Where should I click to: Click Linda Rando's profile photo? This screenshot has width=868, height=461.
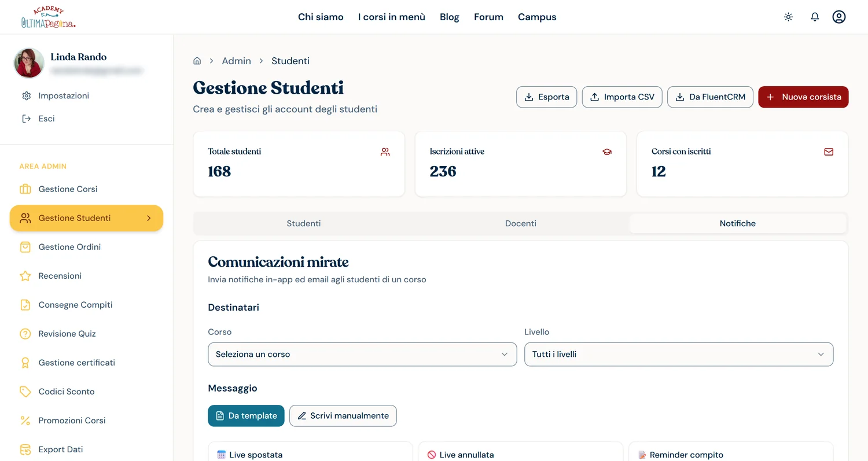coord(29,63)
